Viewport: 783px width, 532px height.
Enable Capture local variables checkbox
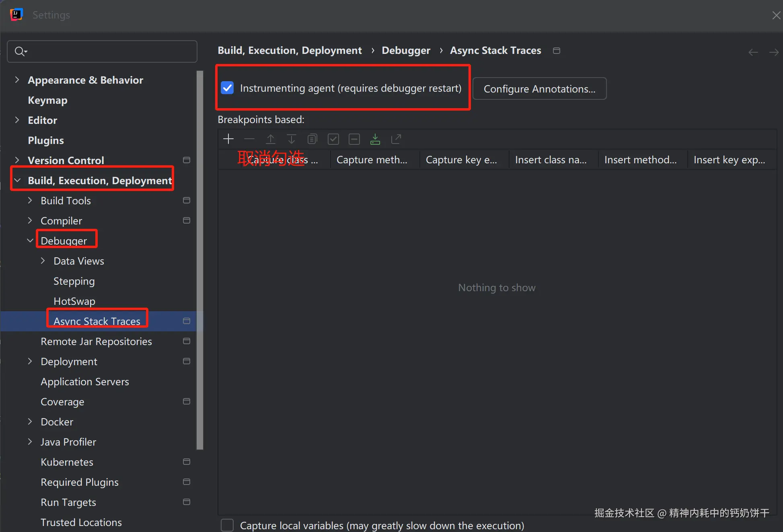coord(228,525)
